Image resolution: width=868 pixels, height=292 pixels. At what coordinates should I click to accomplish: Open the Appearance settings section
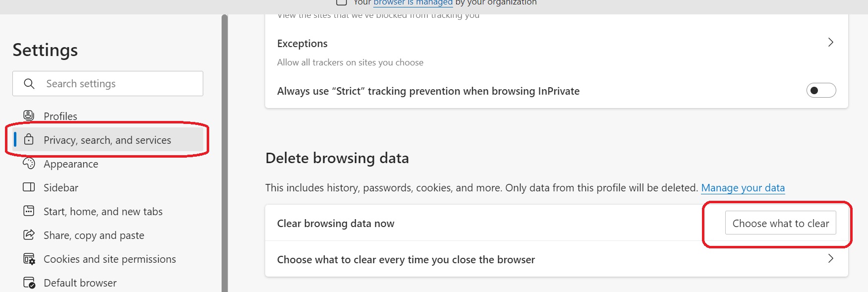point(71,164)
